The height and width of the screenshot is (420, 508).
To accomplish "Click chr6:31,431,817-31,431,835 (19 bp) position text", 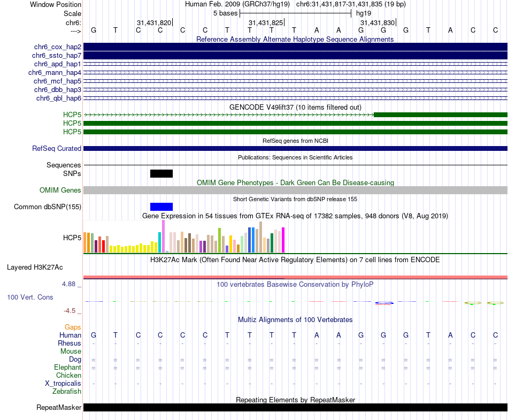I will (351, 4).
